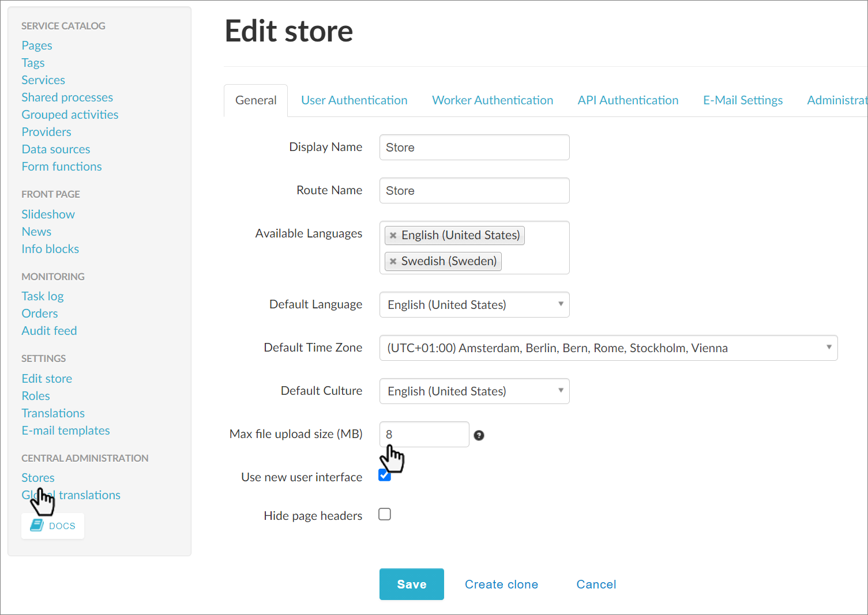Image resolution: width=868 pixels, height=615 pixels.
Task: Click into the Display Name field
Action: pyautogui.click(x=474, y=148)
